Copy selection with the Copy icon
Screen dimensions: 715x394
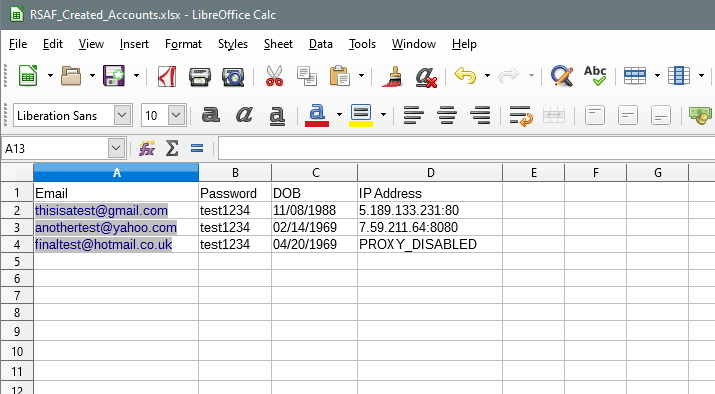tap(307, 76)
